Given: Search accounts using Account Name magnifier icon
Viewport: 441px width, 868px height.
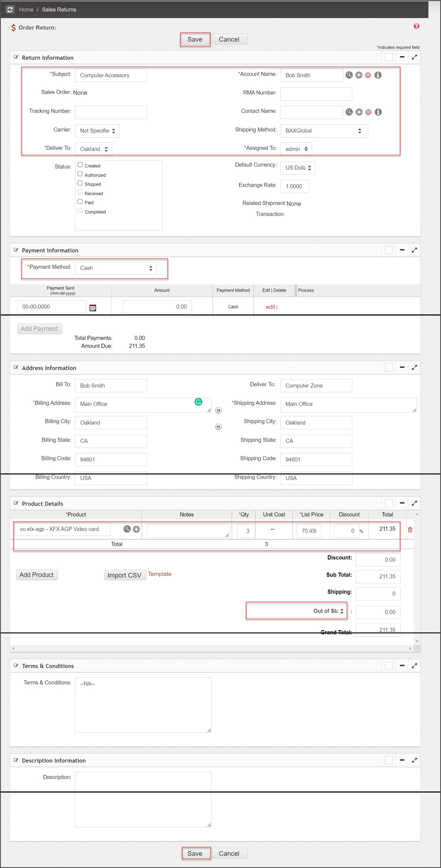Looking at the screenshot, I should pos(349,75).
